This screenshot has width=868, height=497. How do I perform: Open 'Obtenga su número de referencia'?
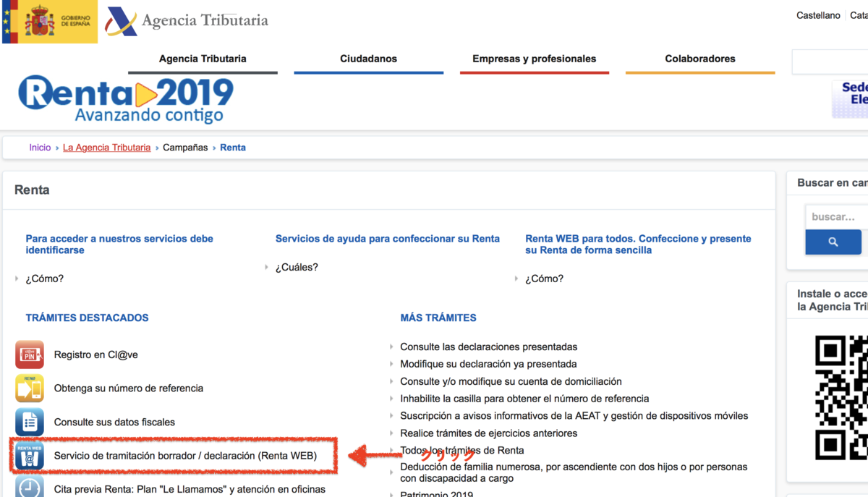point(129,388)
